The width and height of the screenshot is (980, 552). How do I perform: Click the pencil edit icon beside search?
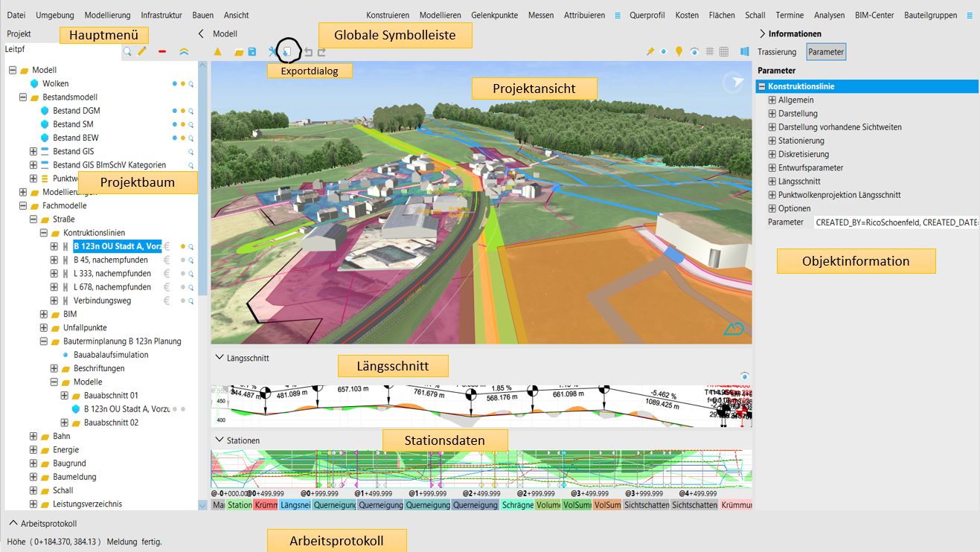[142, 51]
